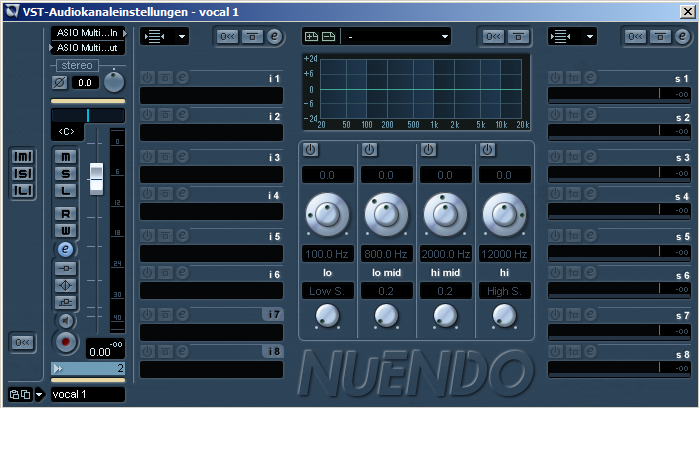The image size is (699, 460).
Task: Activate the lo EQ band
Action: [311, 149]
